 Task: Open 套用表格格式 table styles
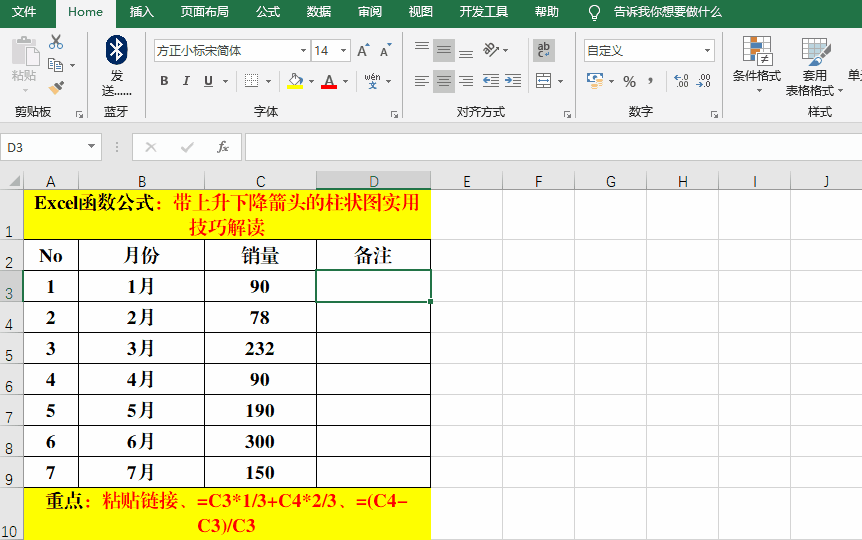(814, 66)
